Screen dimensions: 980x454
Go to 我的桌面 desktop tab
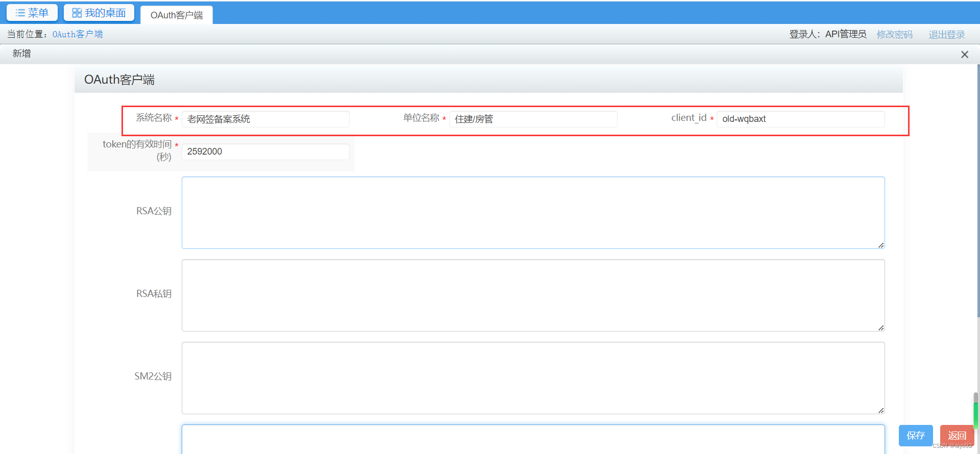tap(99, 13)
